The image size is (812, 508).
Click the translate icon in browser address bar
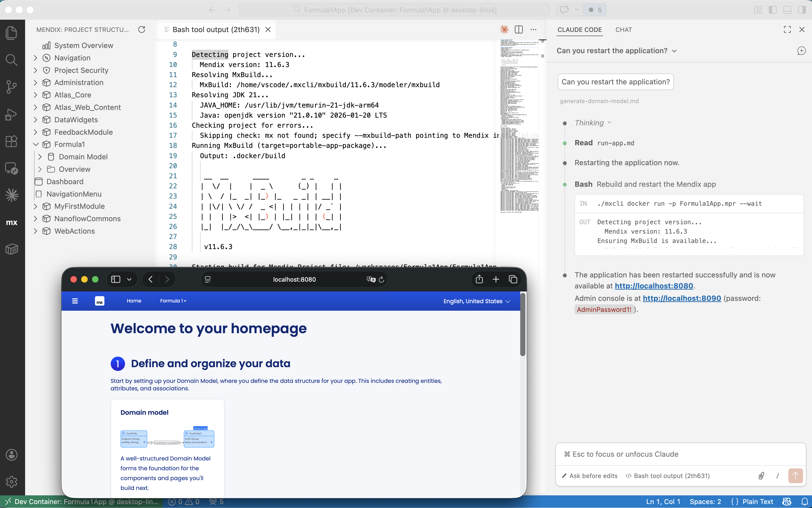click(x=371, y=280)
